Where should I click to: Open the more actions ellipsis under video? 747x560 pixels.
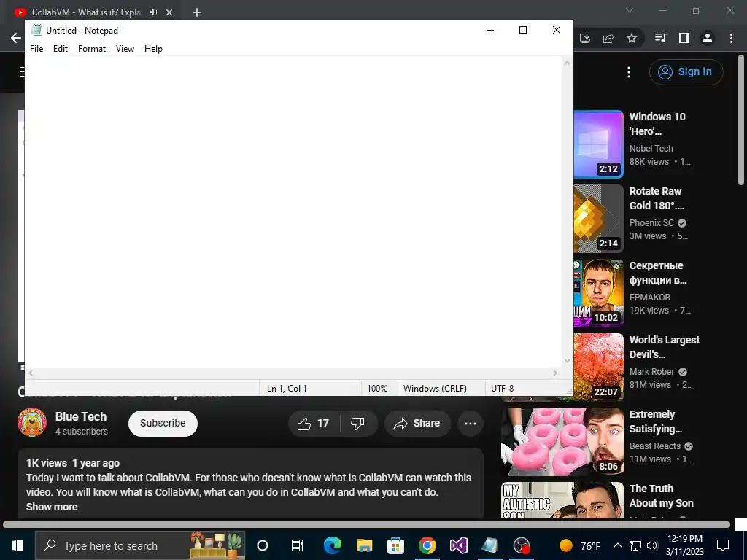pos(471,424)
